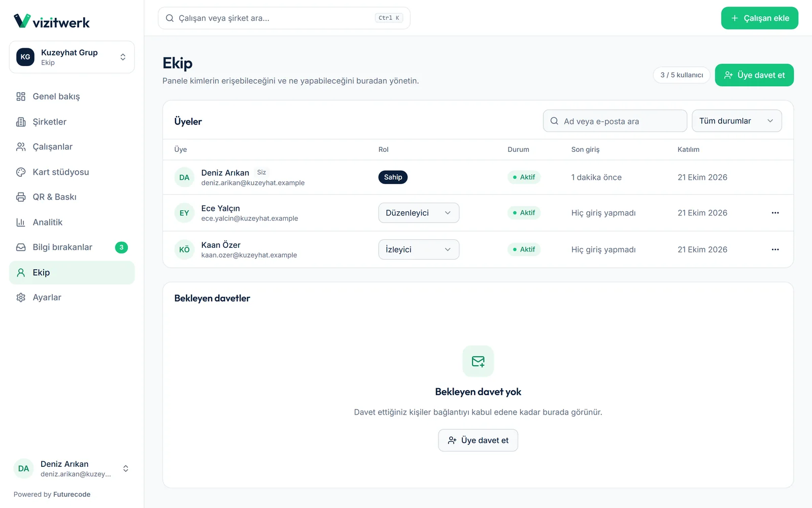Click the top Üye davet et button
The height and width of the screenshot is (508, 812).
click(754, 75)
